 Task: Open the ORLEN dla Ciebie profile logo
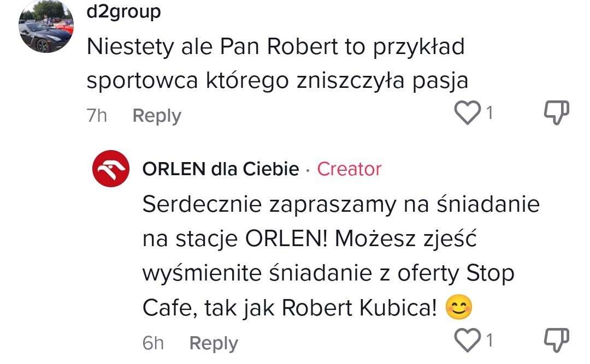[110, 169]
